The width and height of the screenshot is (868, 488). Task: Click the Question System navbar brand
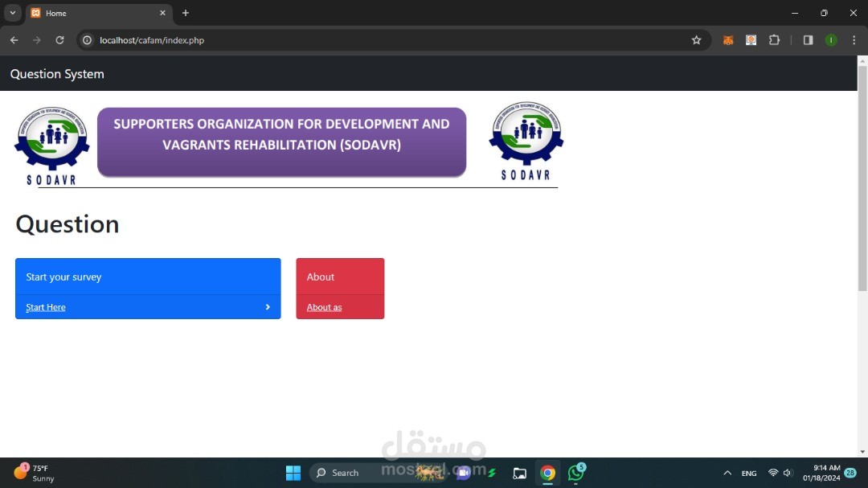coord(57,74)
